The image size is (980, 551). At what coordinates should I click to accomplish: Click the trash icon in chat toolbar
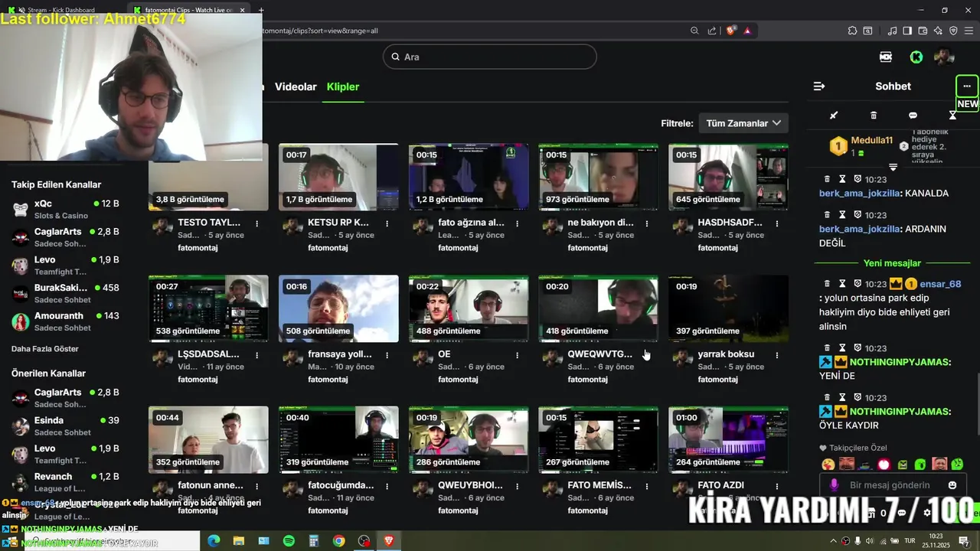(874, 116)
